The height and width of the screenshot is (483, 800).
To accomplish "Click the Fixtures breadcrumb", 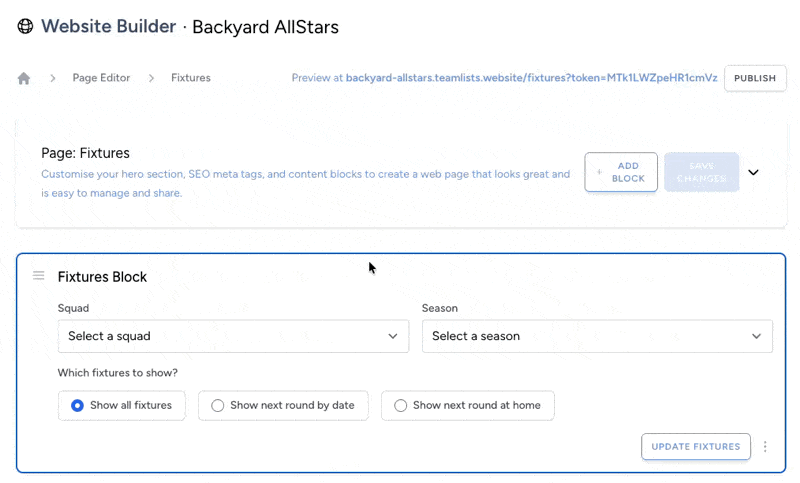I will 191,78.
